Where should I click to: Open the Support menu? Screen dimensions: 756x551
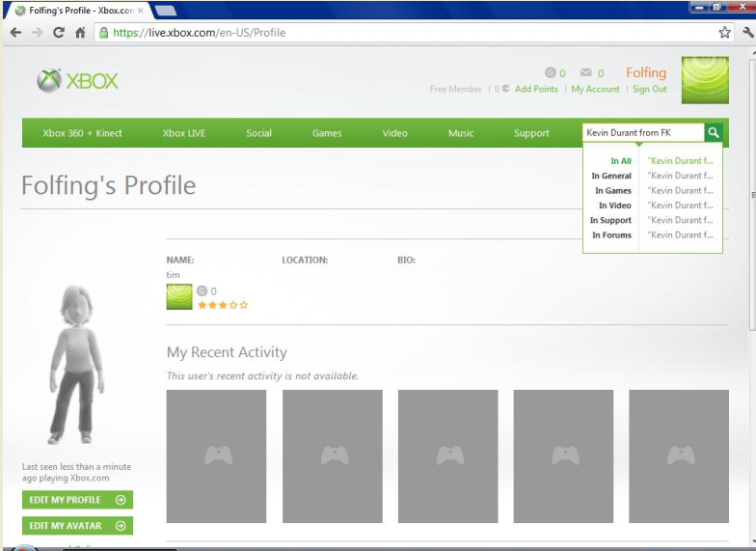click(531, 133)
